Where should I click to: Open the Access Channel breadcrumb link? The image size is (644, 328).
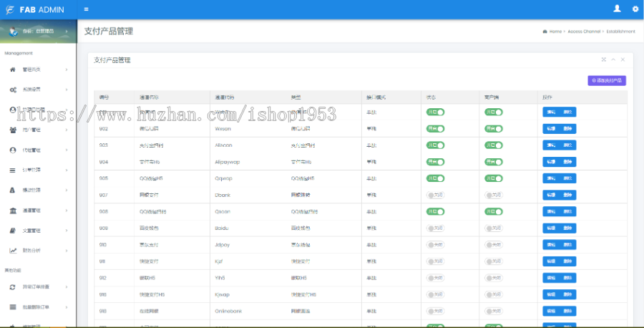point(584,32)
